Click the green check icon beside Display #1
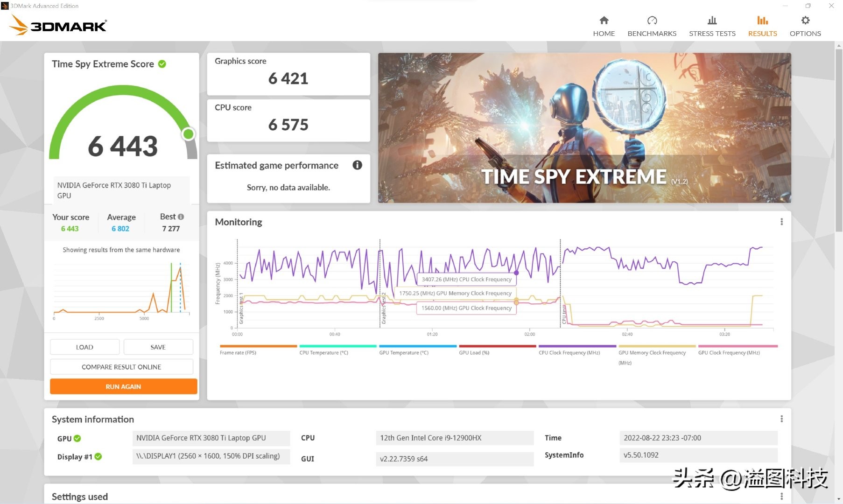The width and height of the screenshot is (843, 504). [x=98, y=456]
